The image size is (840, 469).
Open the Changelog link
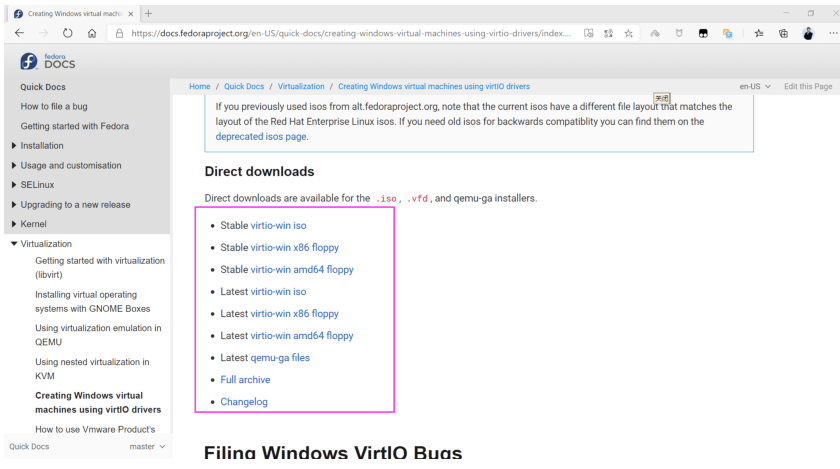point(244,401)
